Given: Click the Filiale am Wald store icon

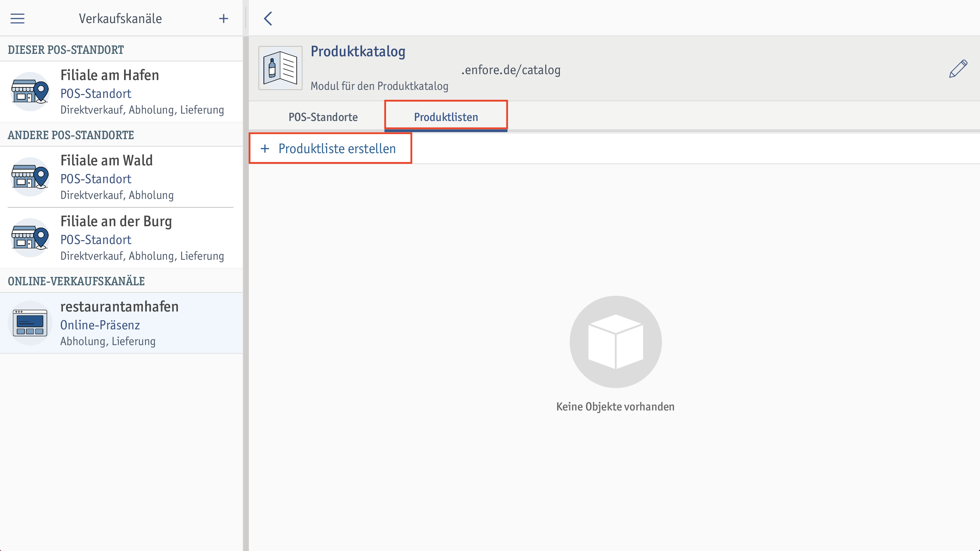Looking at the screenshot, I should click(30, 177).
